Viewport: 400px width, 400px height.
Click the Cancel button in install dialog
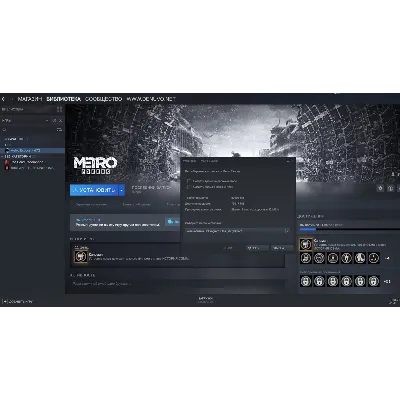click(x=282, y=248)
